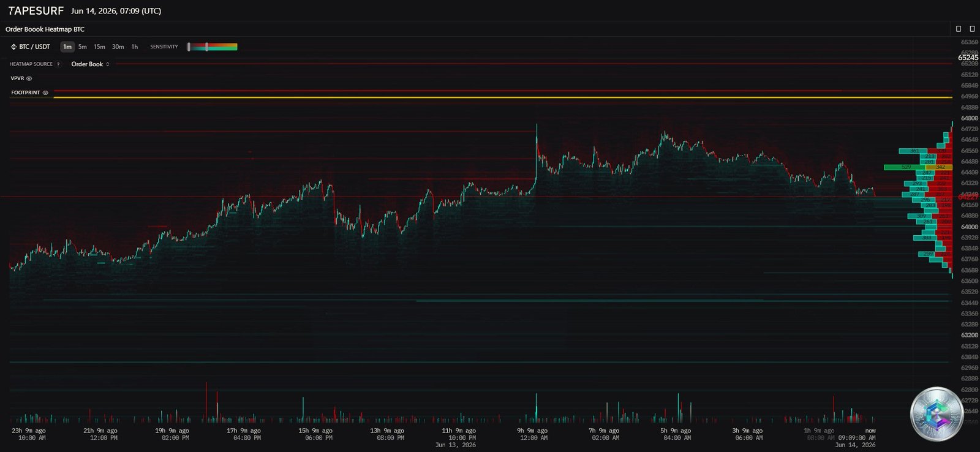Screen dimensions: 980x452
Task: Click the 65245 price label on axis
Action: point(968,58)
